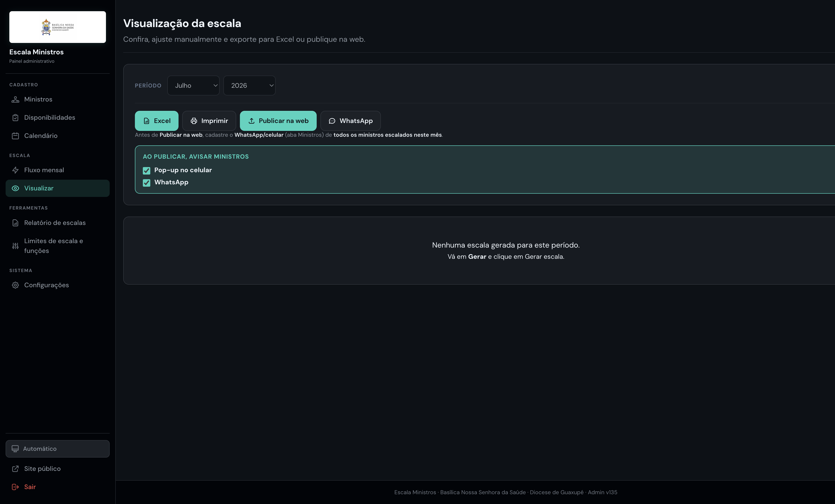Go to Disponibilidades in the sidebar

point(58,118)
